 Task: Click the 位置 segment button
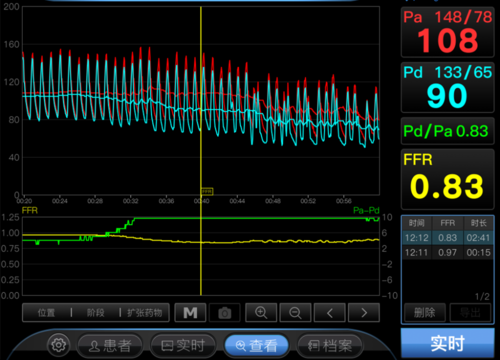[46, 313]
